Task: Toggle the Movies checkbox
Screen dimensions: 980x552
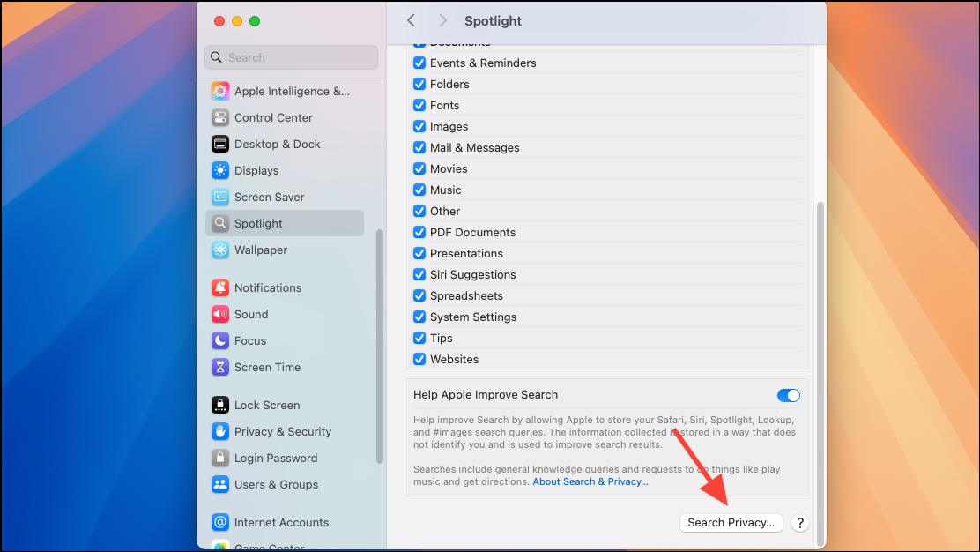Action: (x=419, y=168)
